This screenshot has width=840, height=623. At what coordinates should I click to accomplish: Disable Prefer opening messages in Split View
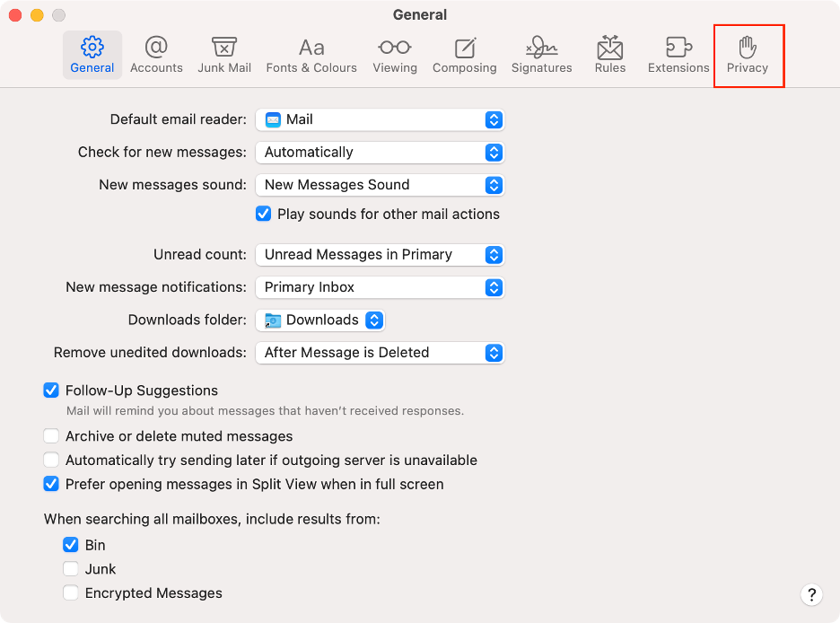(51, 484)
